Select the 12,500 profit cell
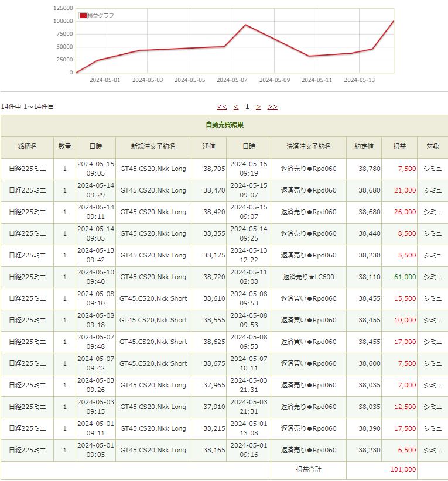Screen dimensions: 448x481 [399, 407]
